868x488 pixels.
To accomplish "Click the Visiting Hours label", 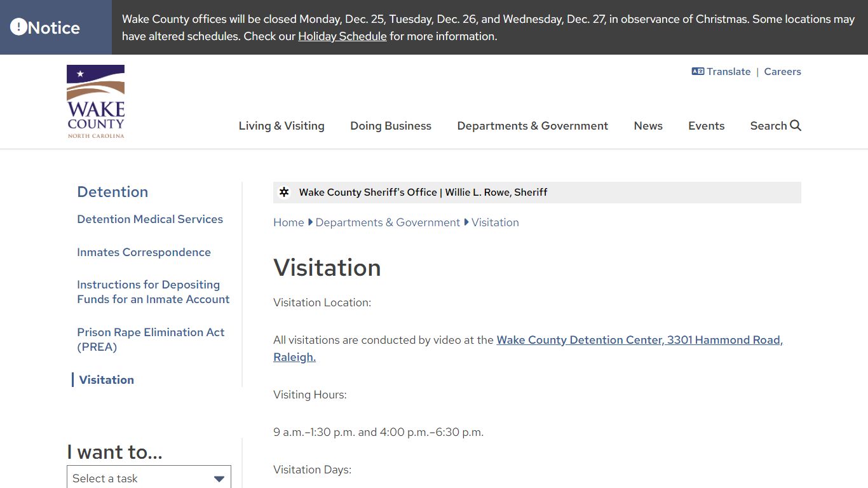I will click(x=310, y=395).
